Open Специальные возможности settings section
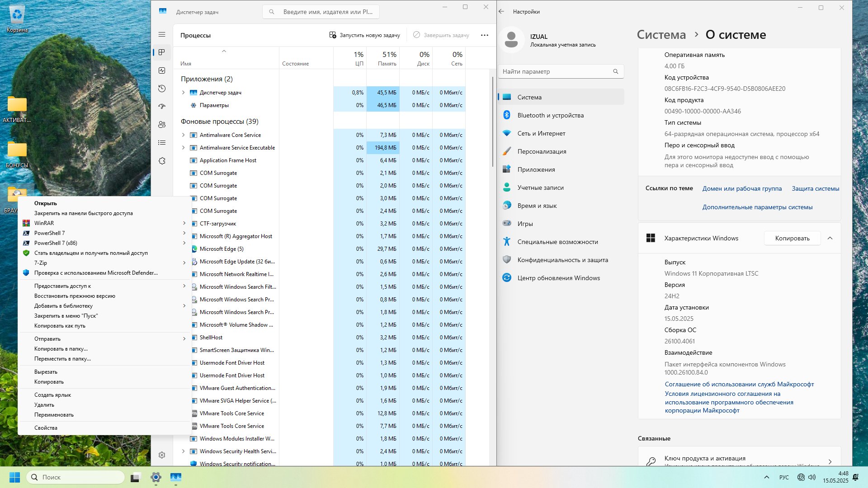Screen dimensions: 868x488 pyautogui.click(x=561, y=242)
